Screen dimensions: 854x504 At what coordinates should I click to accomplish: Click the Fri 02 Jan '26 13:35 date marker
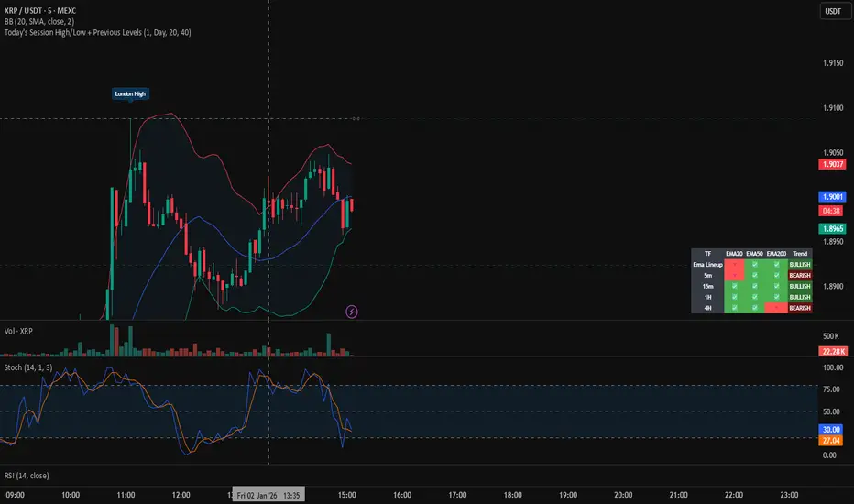[x=268, y=495]
